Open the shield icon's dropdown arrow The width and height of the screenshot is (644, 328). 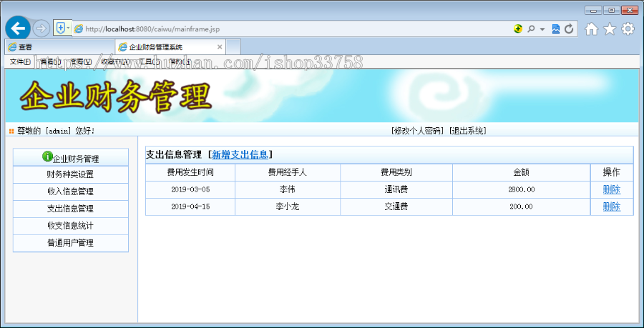(68, 29)
